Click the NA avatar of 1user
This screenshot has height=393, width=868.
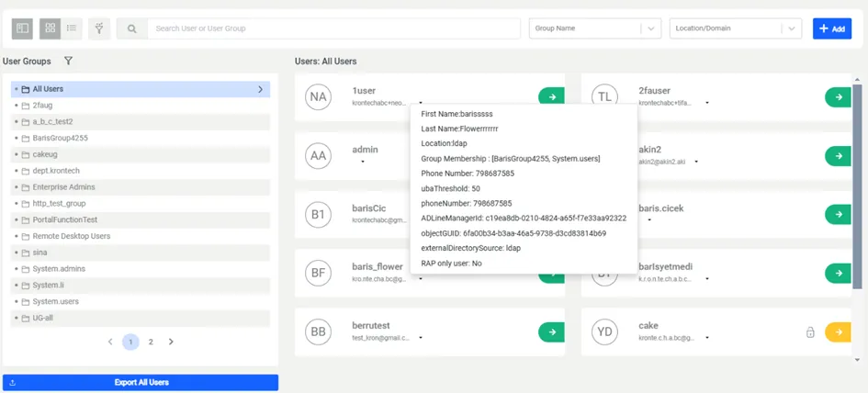pos(318,96)
